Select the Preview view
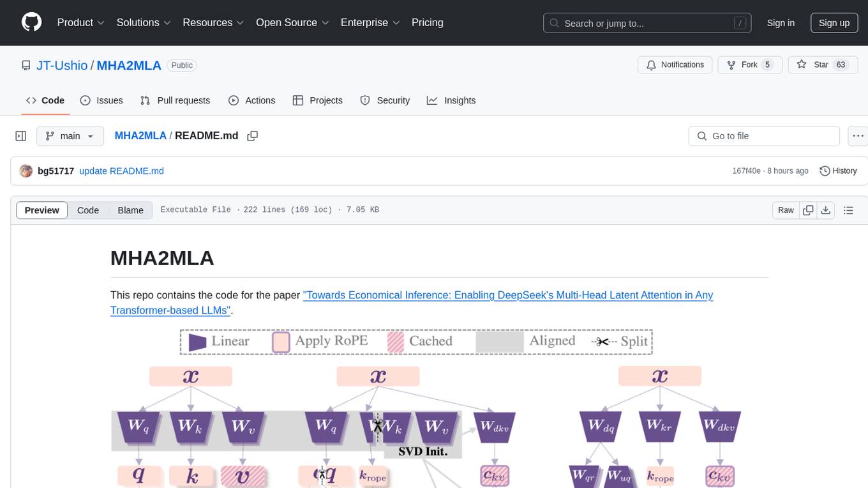Screen dimensions: 868x488 42,210
